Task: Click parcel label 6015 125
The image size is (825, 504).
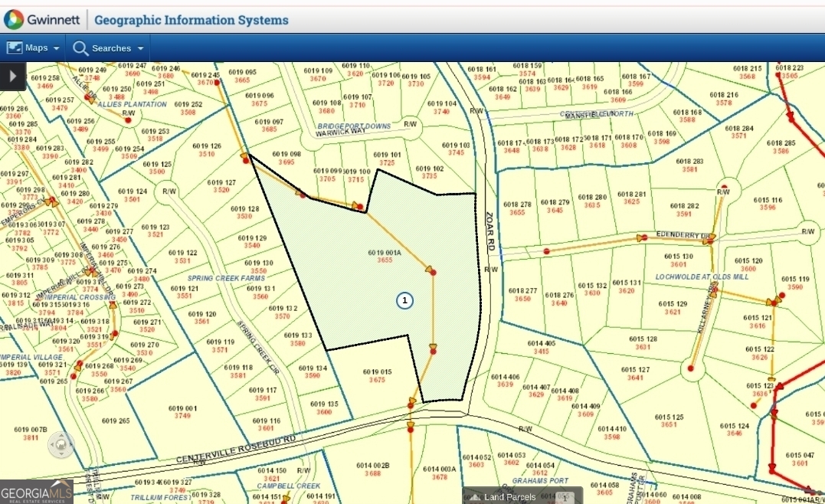Action: pyautogui.click(x=669, y=417)
